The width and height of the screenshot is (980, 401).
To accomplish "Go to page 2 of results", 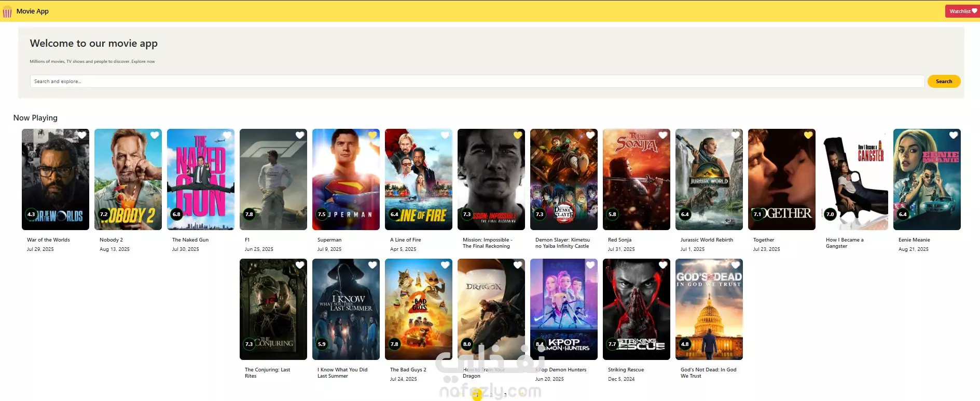I will (x=491, y=395).
